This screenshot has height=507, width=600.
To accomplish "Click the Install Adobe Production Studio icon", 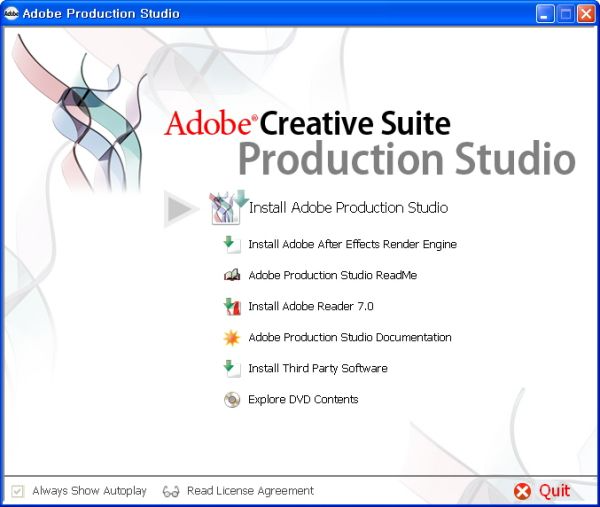I will point(228,207).
